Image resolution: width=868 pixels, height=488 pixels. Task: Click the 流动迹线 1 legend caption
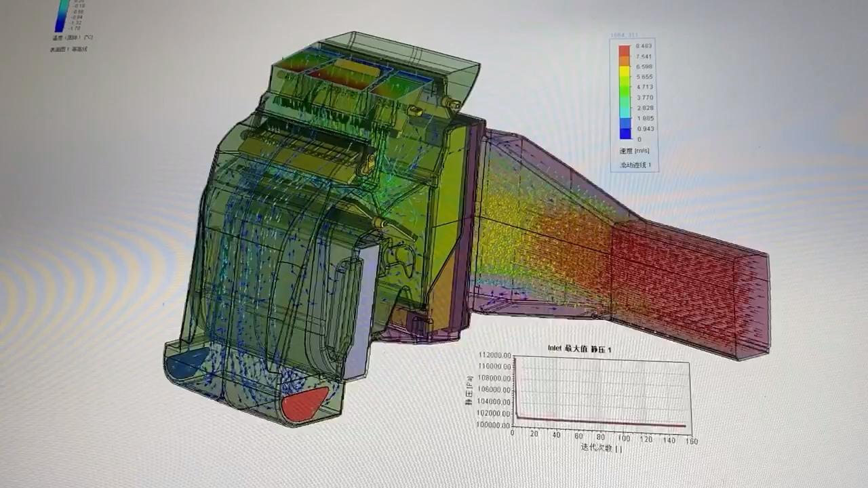pos(634,165)
